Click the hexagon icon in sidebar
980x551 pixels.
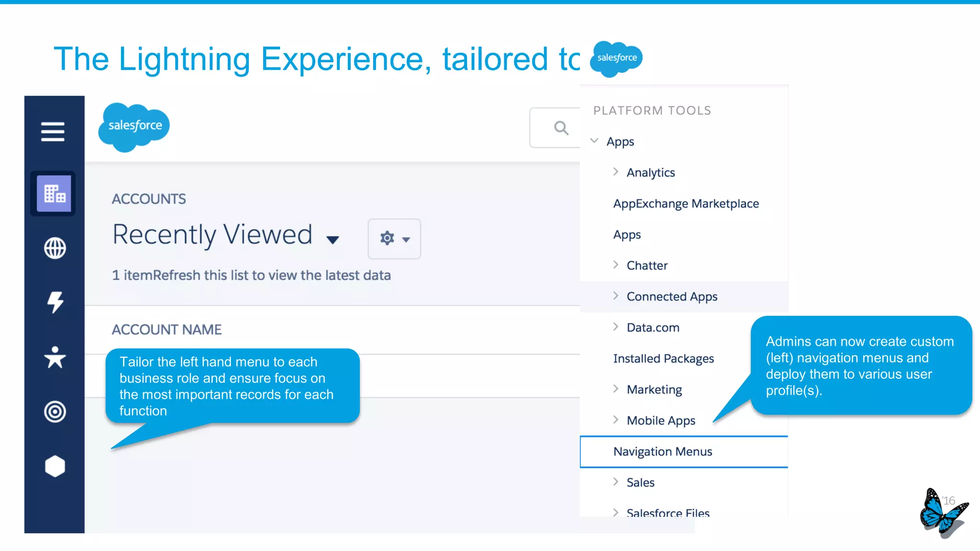55,466
